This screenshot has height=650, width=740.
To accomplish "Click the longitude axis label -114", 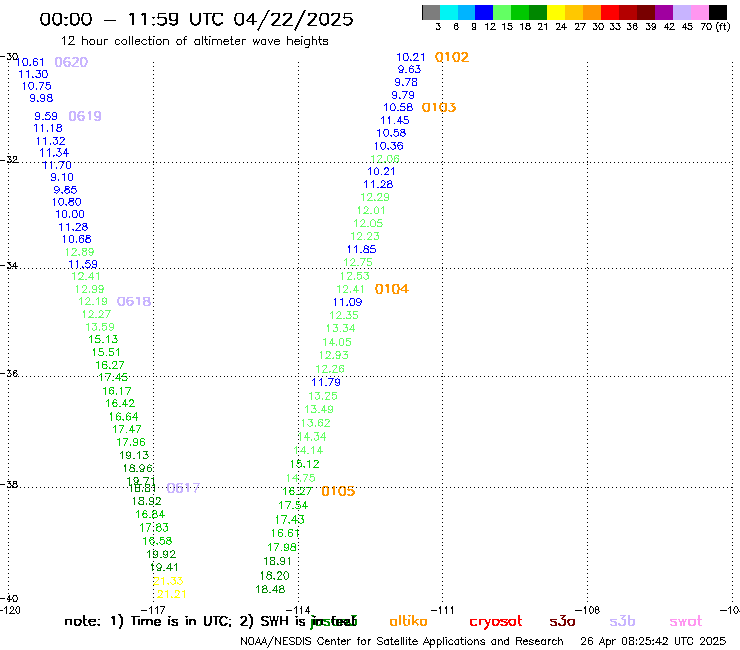I will tap(298, 610).
